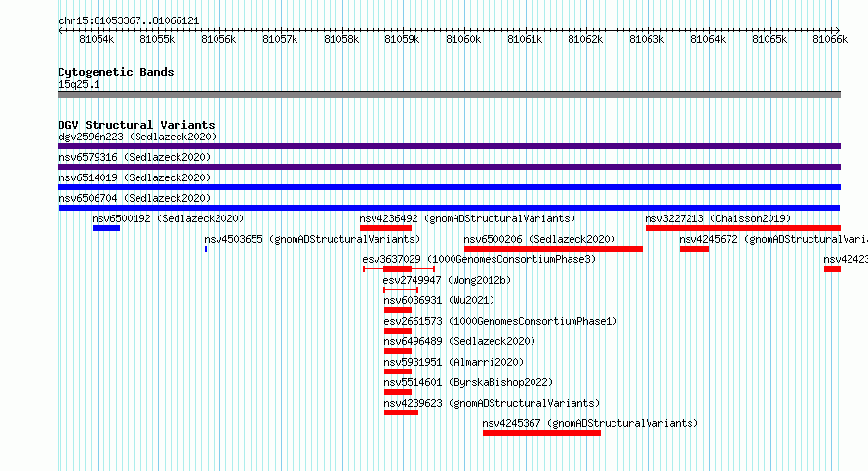
Task: Click the nsv4236492 gnomAD variant label
Action: coord(467,218)
